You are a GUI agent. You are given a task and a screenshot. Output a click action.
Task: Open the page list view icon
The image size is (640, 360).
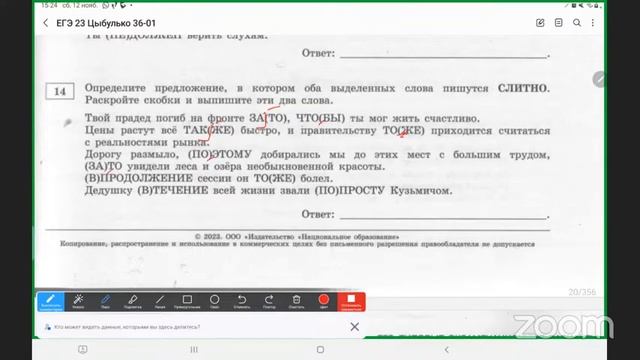point(558,23)
